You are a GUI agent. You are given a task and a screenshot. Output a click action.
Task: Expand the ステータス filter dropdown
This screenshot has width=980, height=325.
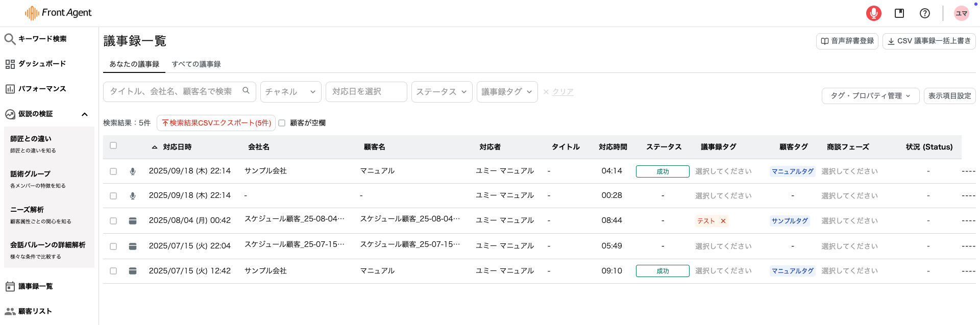point(442,92)
